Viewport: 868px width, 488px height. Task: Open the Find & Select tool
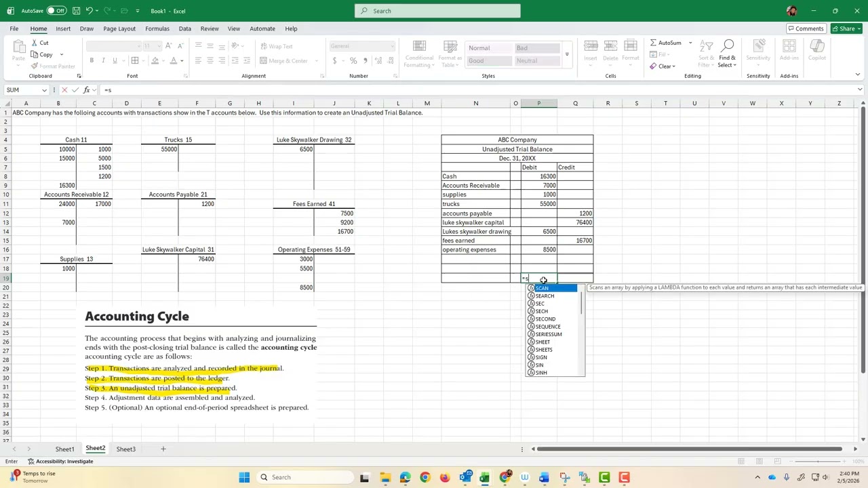[727, 54]
